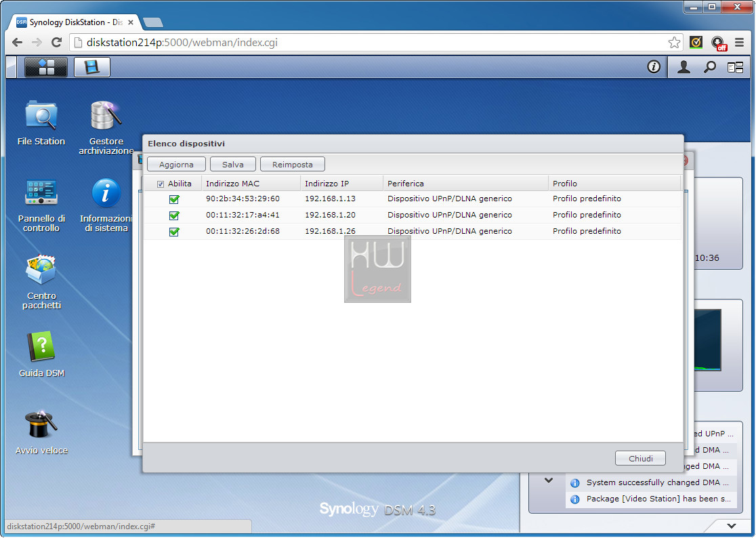Launch Gestore archiviazione desktop icon
This screenshot has height=538, width=756.
(x=106, y=127)
